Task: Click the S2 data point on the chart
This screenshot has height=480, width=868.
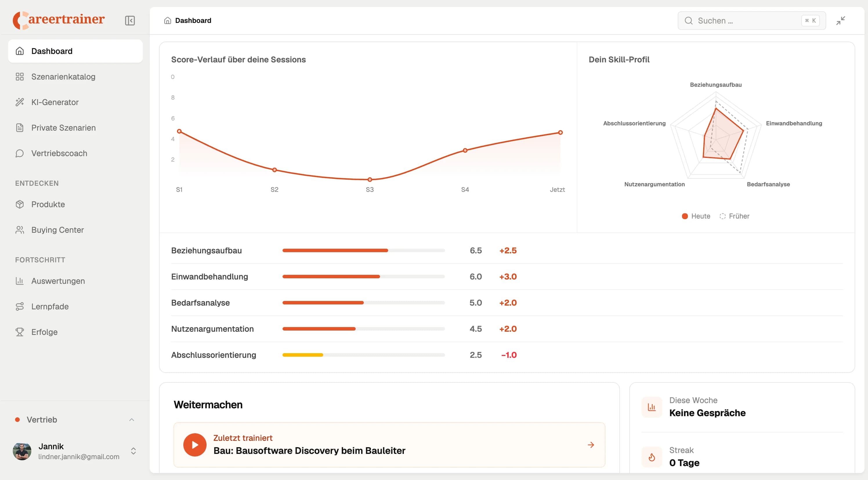Action: pos(275,170)
